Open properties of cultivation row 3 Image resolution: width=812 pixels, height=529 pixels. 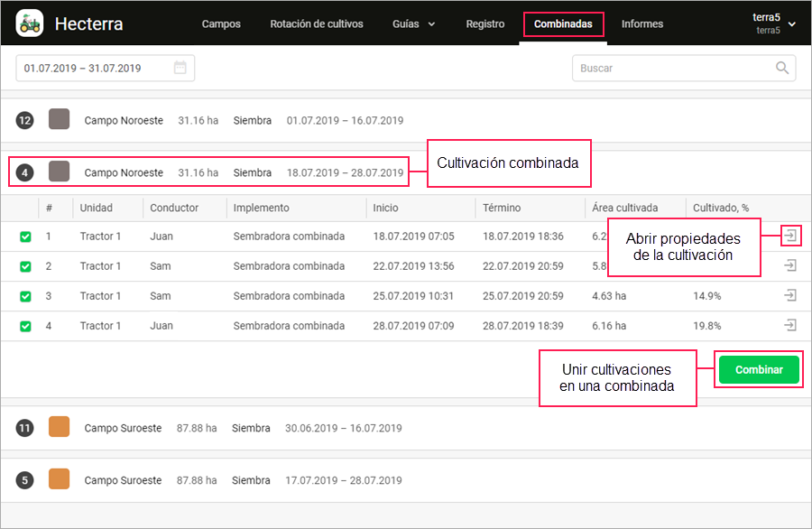pyautogui.click(x=790, y=295)
